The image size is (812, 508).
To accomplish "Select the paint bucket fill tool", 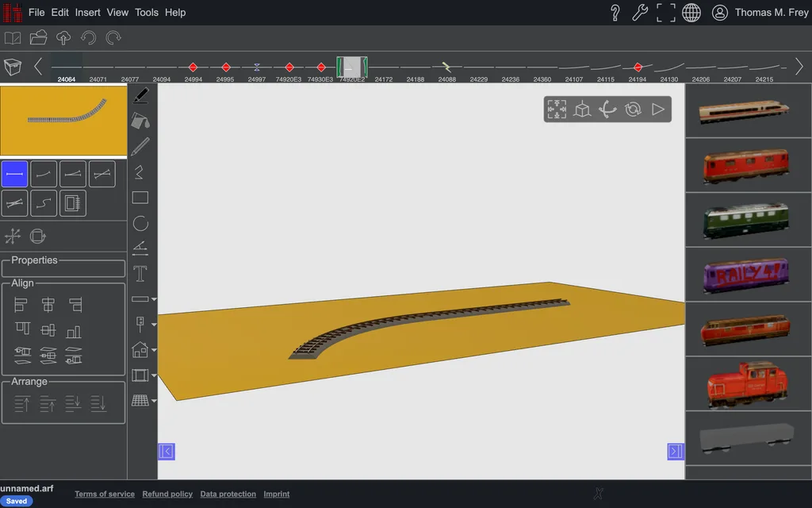I will (x=140, y=121).
